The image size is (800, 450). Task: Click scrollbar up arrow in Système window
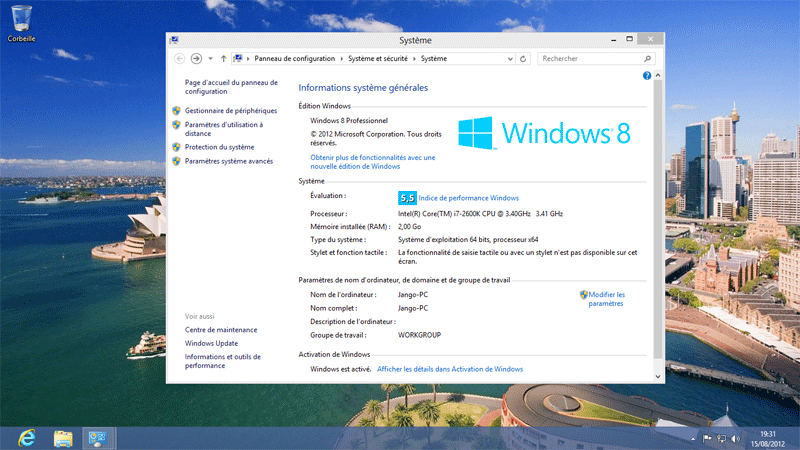658,76
